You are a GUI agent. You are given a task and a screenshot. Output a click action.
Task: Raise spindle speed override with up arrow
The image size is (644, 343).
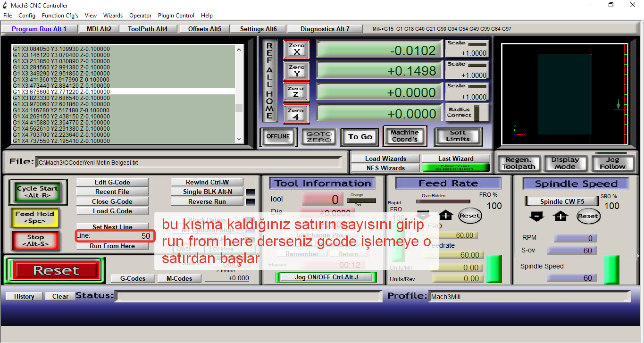click(x=560, y=216)
